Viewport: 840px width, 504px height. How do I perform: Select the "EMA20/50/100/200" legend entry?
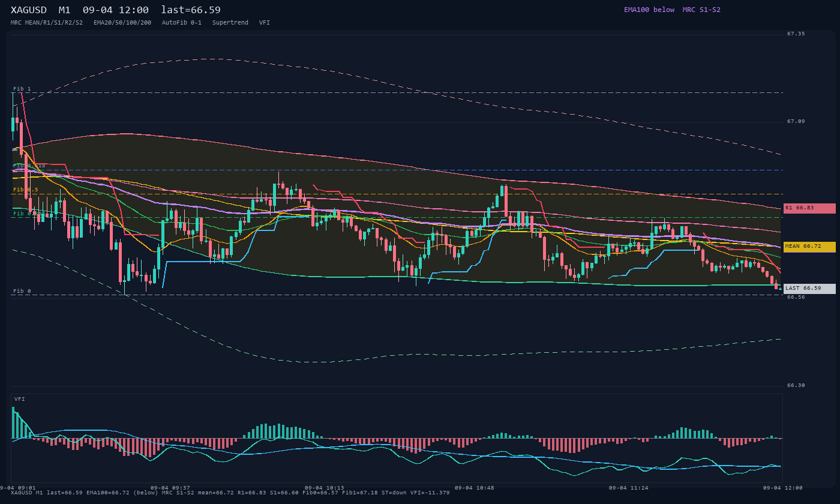[x=122, y=23]
